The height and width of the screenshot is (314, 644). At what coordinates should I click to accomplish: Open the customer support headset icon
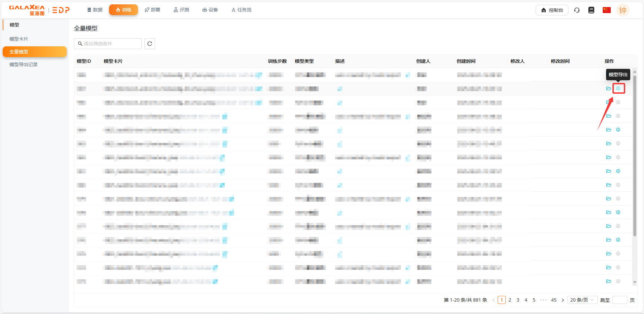pos(577,10)
